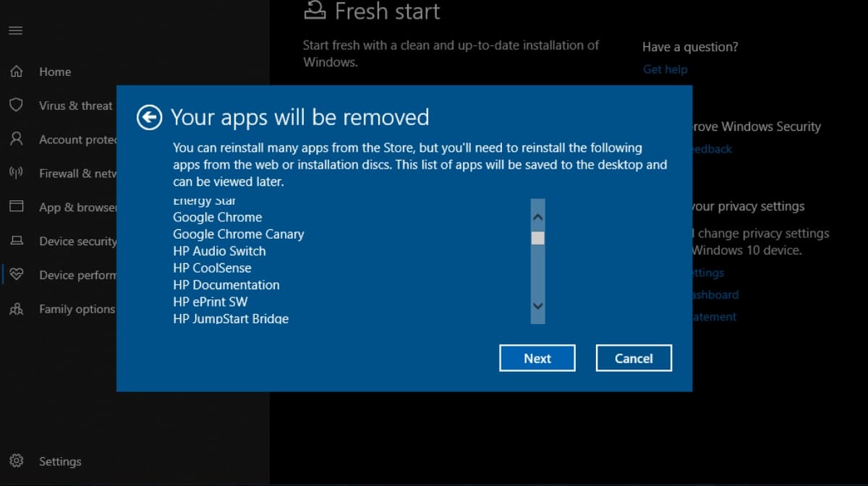Open the navigation hamburger menu
Image resolution: width=868 pixels, height=486 pixels.
pos(15,30)
